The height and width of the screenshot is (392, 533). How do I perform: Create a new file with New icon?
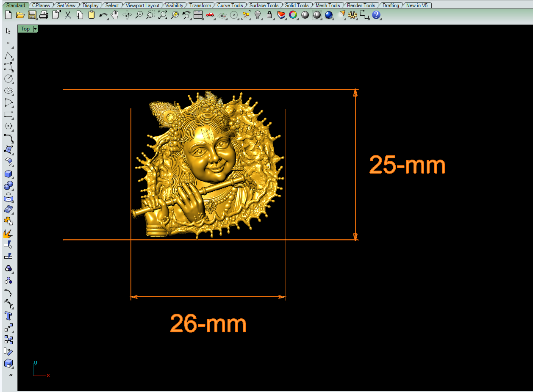(x=8, y=15)
